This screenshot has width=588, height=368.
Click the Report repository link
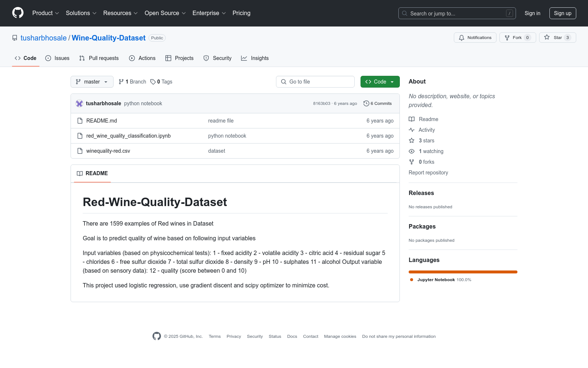point(428,173)
